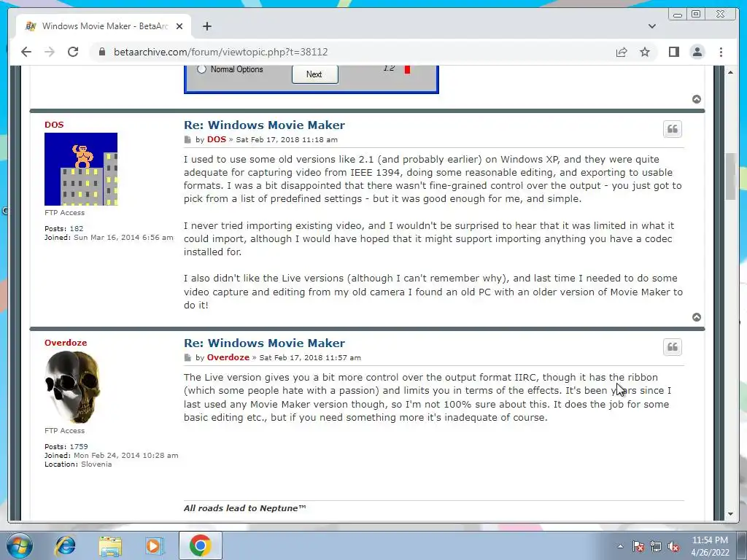Click the 'Sat Feb 17, 2018 11:57 am' timestamp
This screenshot has height=560, width=747.
pyautogui.click(x=310, y=357)
